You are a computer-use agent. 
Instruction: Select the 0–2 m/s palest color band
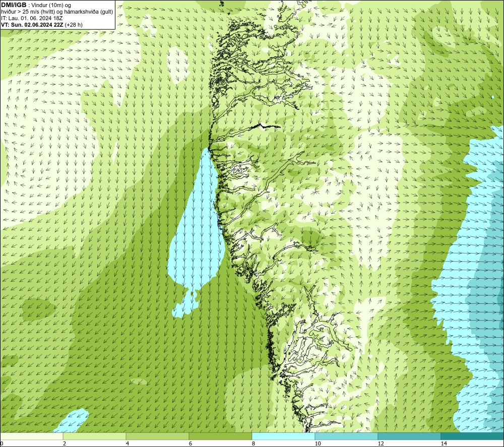point(31,436)
